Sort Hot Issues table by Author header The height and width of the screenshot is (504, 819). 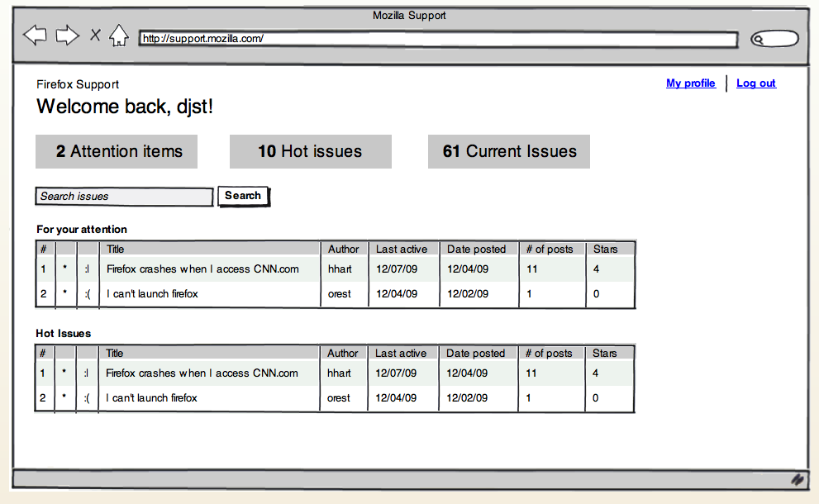pos(343,353)
